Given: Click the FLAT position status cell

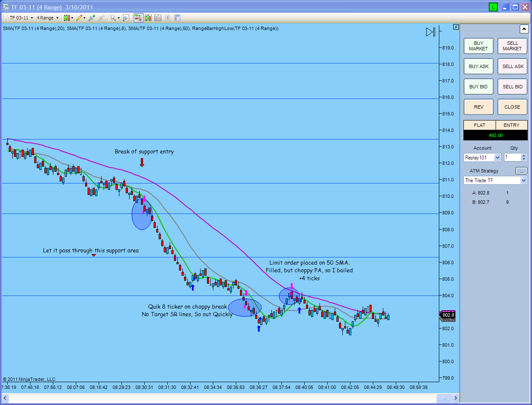Looking at the screenshot, I should click(480, 125).
